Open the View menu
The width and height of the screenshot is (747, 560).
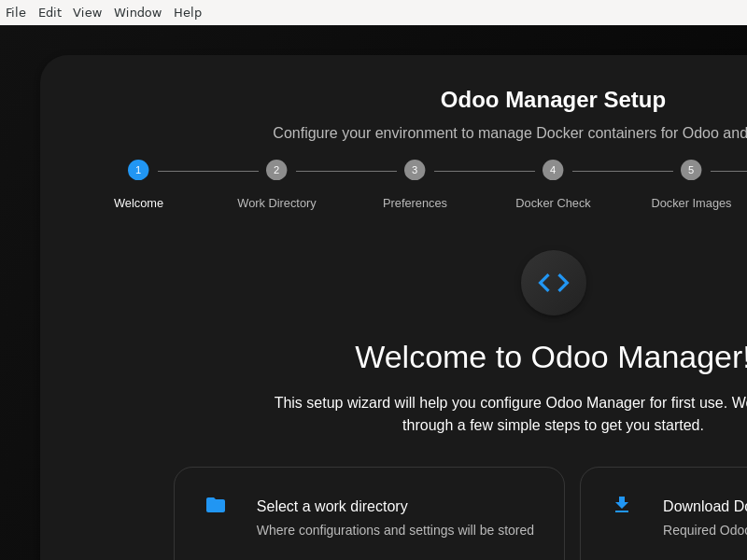click(87, 12)
